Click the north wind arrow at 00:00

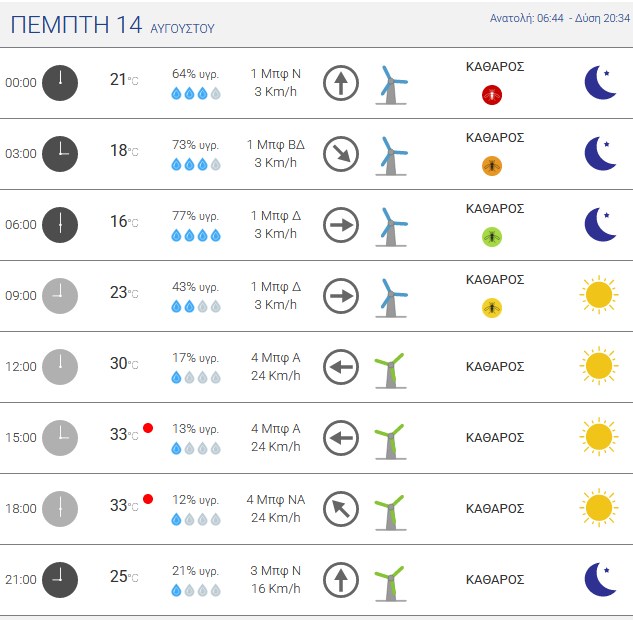[341, 83]
